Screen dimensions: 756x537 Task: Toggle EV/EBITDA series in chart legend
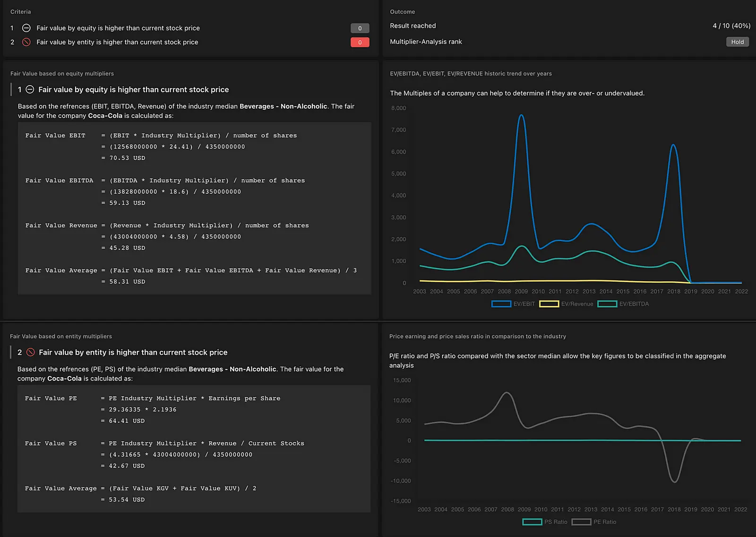coord(623,304)
